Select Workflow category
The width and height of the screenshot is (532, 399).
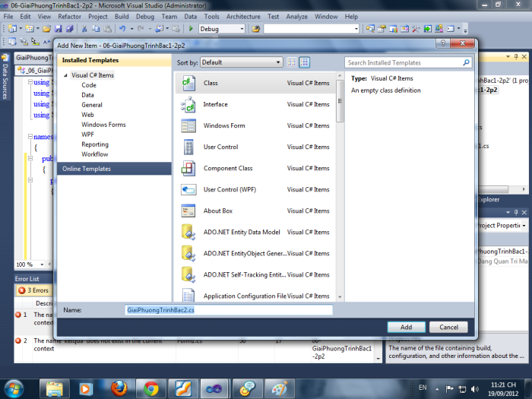pyautogui.click(x=95, y=154)
